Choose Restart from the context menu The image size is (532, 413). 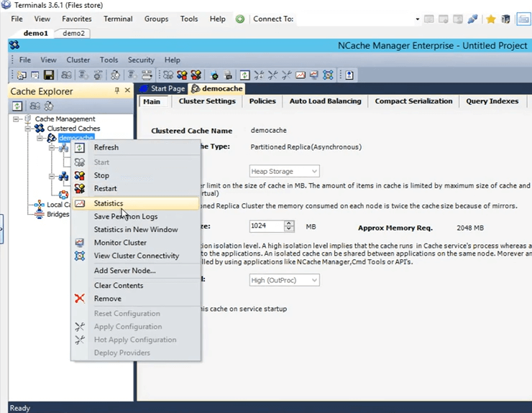pos(136,188)
